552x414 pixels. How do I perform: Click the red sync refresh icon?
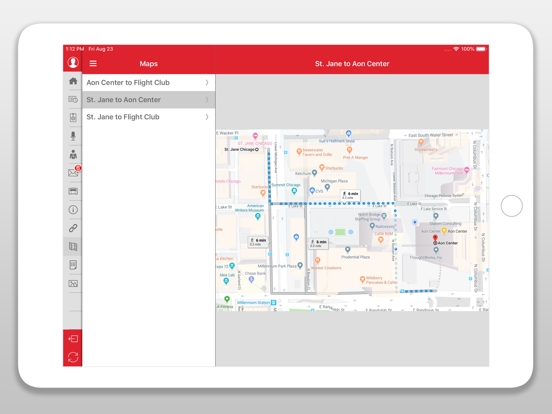[x=73, y=357]
